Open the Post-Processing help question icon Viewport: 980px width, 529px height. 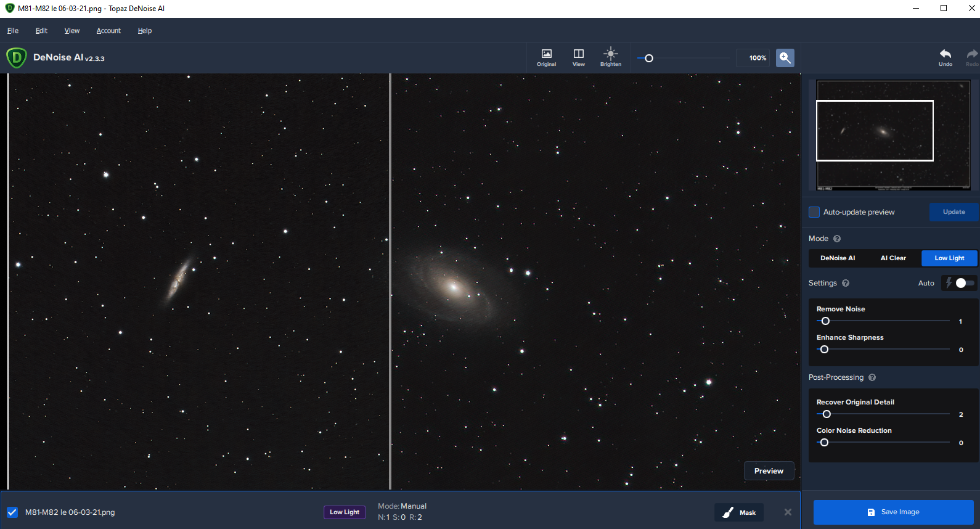pyautogui.click(x=872, y=377)
